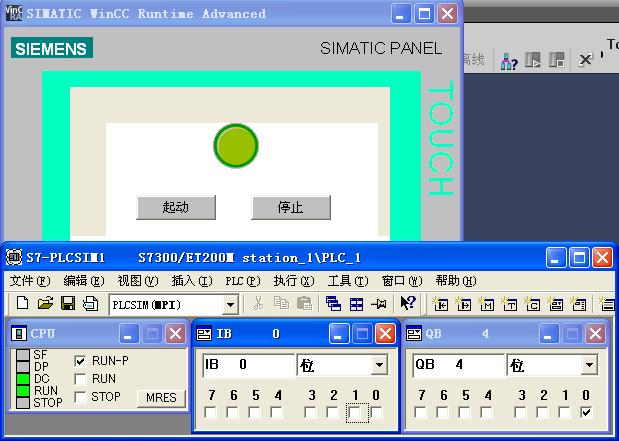Open the 工具(T) menu
Image resolution: width=619 pixels, height=441 pixels.
click(x=348, y=281)
